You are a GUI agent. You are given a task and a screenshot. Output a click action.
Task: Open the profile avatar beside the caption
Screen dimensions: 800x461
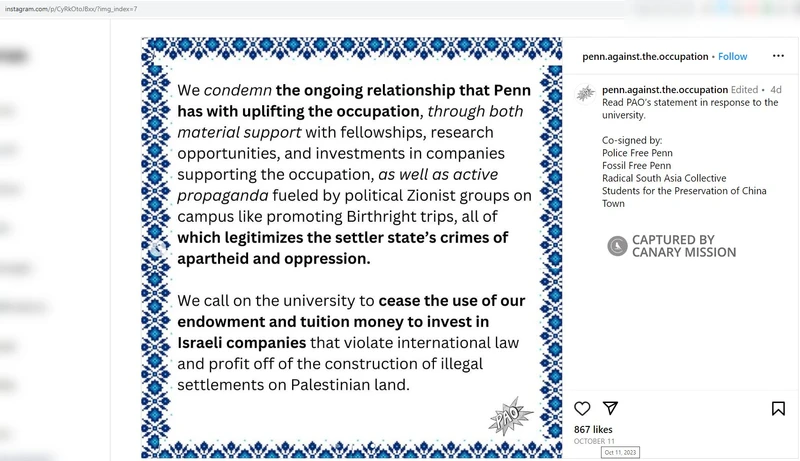(585, 95)
